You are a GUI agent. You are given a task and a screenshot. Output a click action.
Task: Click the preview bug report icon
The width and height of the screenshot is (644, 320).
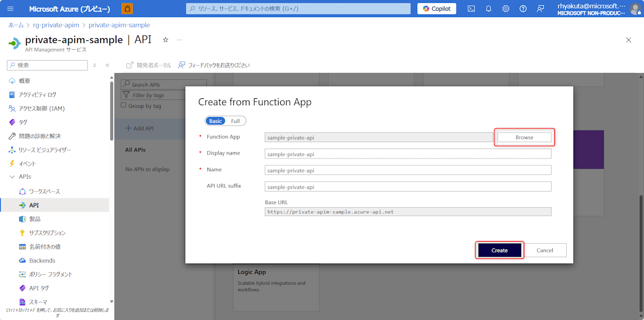[128, 9]
